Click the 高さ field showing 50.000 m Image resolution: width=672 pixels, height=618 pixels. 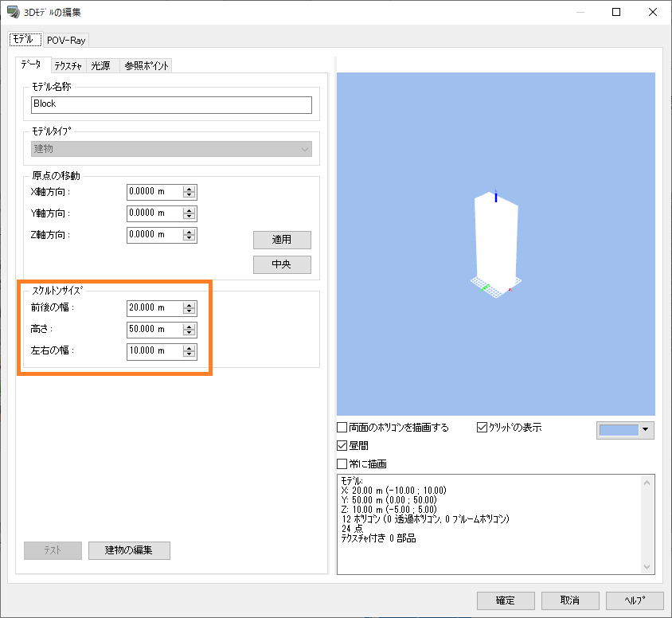[154, 329]
